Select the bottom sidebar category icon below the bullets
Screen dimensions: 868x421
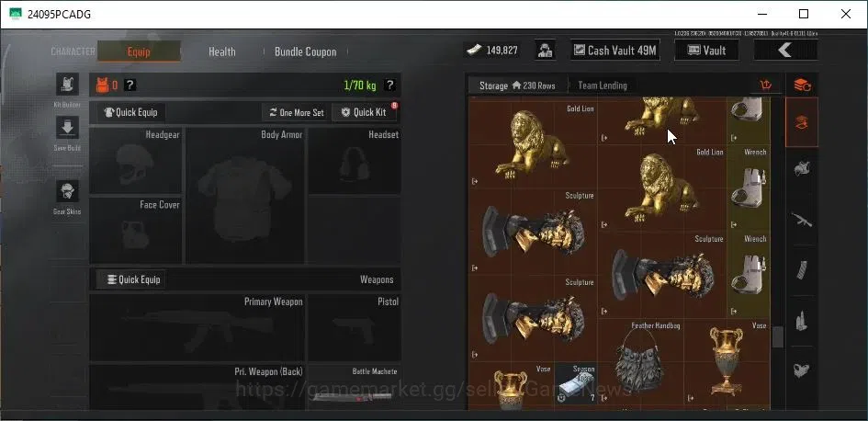(802, 370)
